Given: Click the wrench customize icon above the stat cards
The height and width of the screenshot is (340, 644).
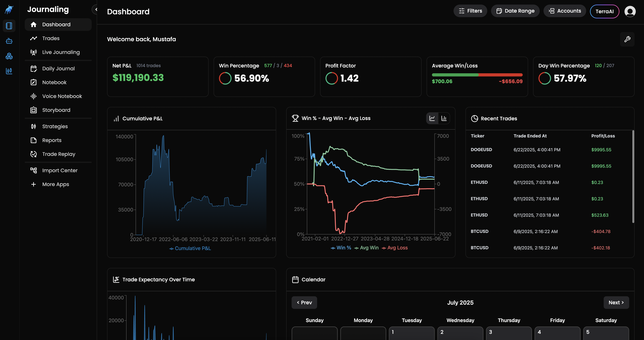Looking at the screenshot, I should pyautogui.click(x=627, y=39).
